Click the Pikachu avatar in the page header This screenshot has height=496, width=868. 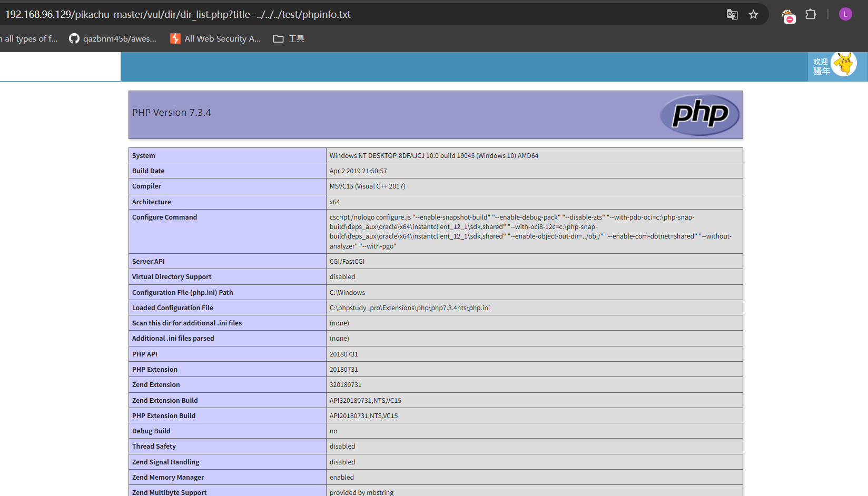(844, 64)
